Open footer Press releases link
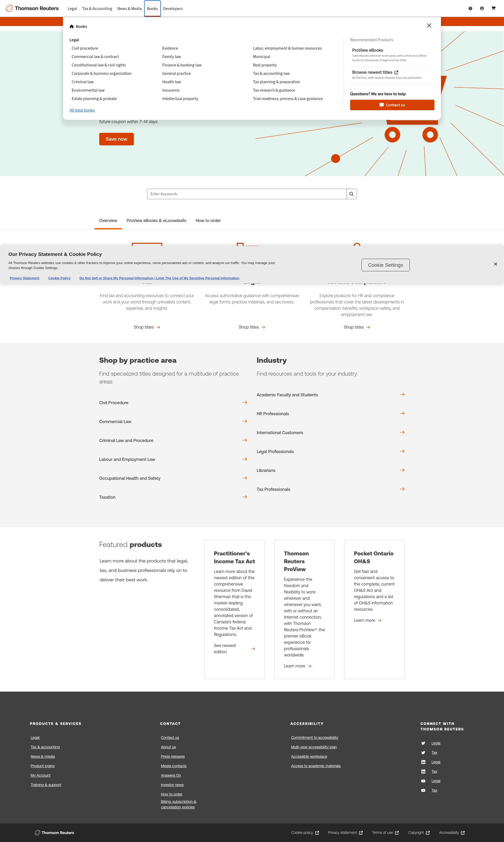Viewport: 504px width, 842px height. pyautogui.click(x=172, y=756)
